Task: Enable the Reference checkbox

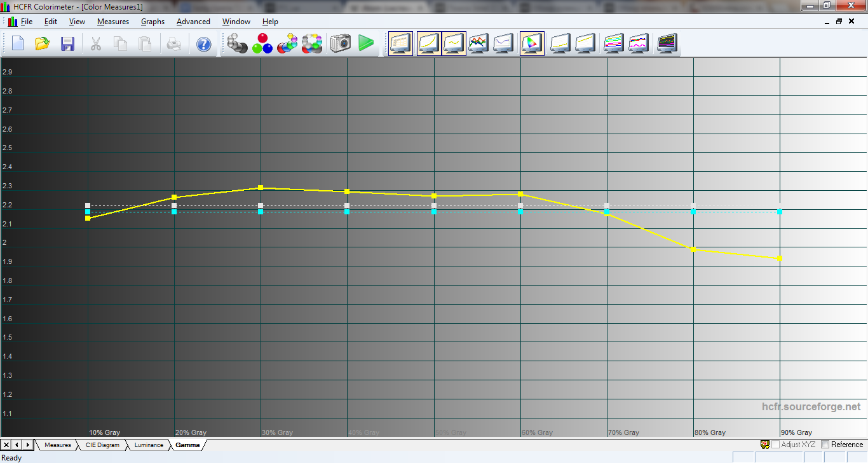Action: pos(825,445)
